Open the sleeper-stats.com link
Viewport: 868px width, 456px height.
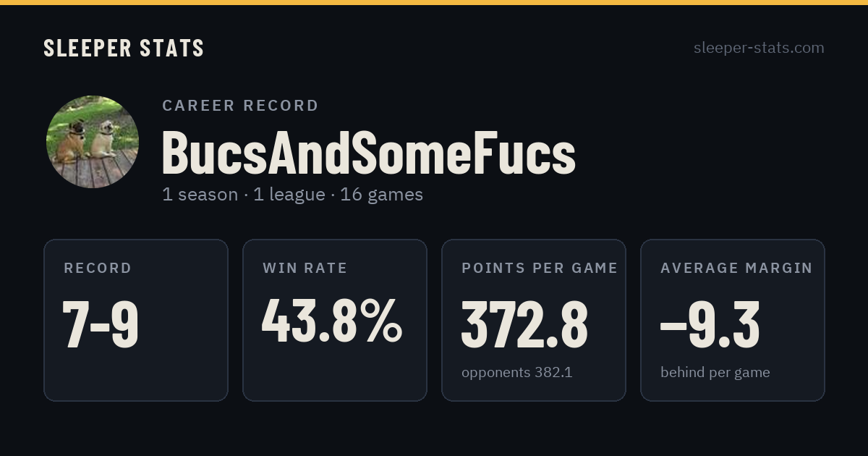759,48
